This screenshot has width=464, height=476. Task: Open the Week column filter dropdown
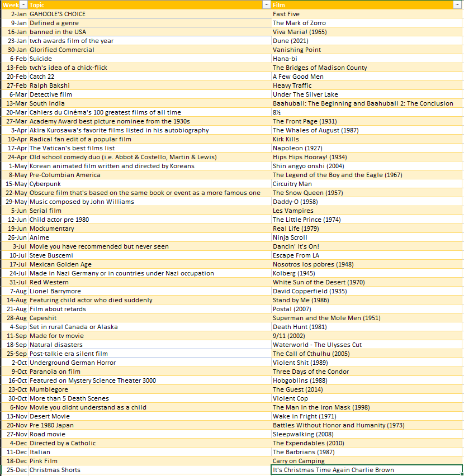(x=23, y=5)
